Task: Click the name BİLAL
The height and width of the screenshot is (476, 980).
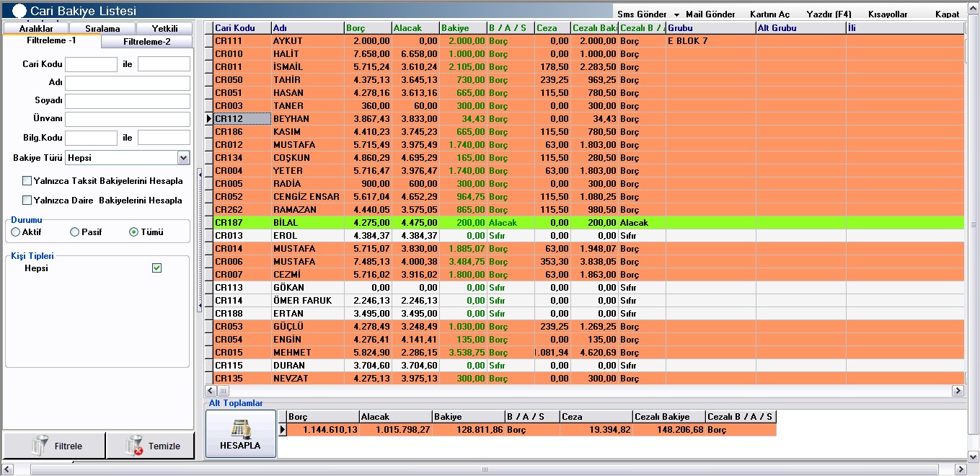Action: [286, 223]
